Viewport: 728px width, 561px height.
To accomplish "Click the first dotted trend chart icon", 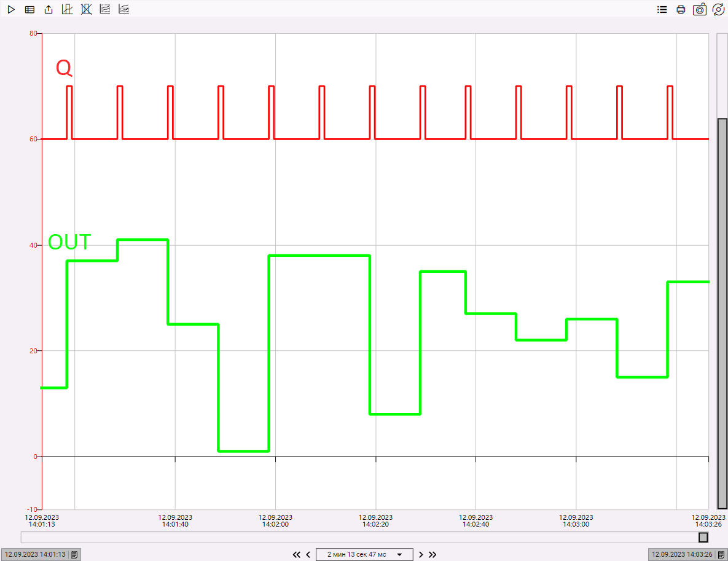I will pyautogui.click(x=105, y=10).
